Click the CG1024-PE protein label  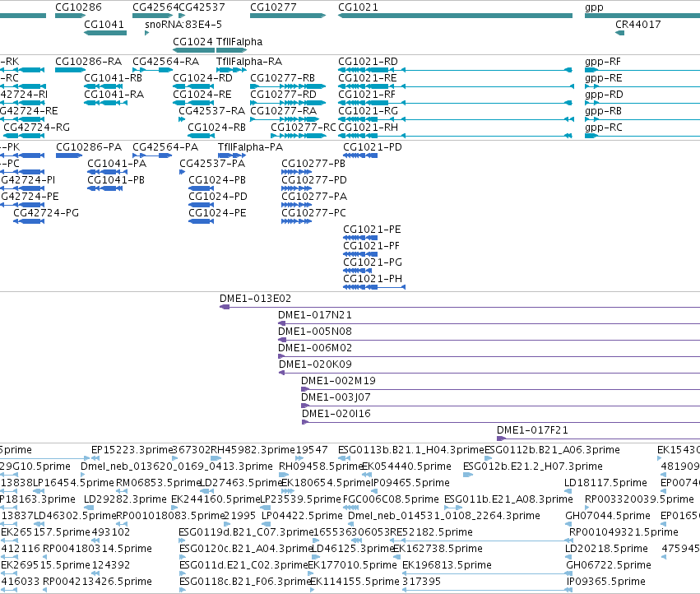217,213
